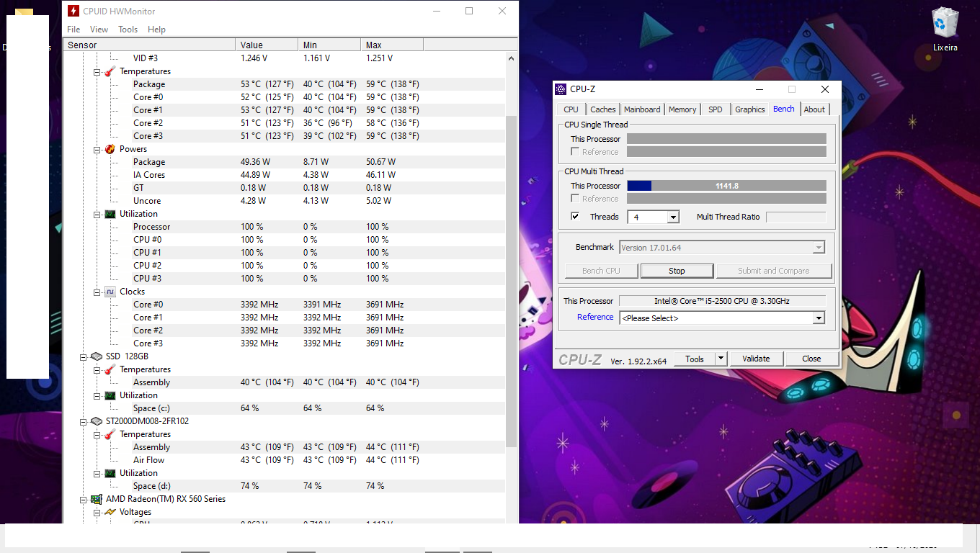Viewport: 980px width, 553px height.
Task: Select the Space (d:) utilization row
Action: point(285,486)
